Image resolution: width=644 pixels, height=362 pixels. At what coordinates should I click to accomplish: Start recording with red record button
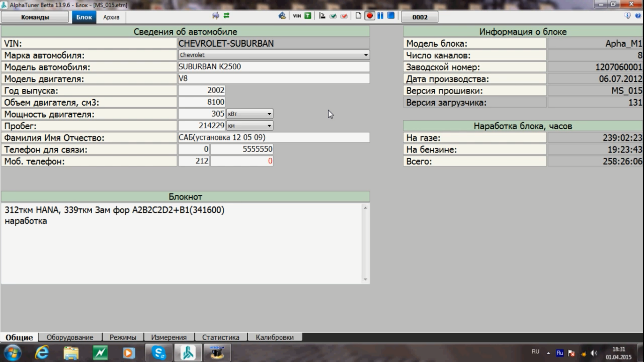click(x=370, y=16)
